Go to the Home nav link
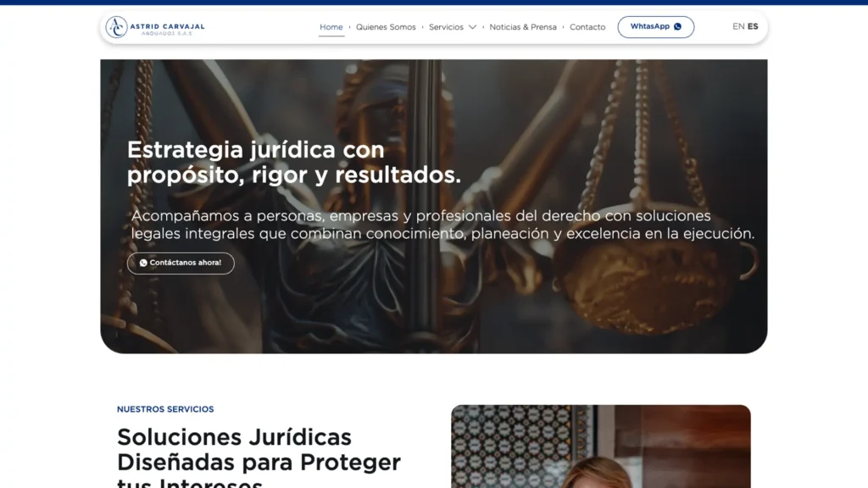Screen dimensions: 868x488 tap(331, 27)
